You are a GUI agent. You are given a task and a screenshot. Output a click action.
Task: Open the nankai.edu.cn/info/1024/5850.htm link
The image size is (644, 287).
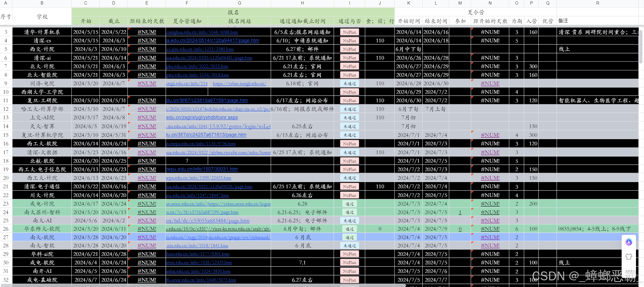pyautogui.click(x=198, y=271)
